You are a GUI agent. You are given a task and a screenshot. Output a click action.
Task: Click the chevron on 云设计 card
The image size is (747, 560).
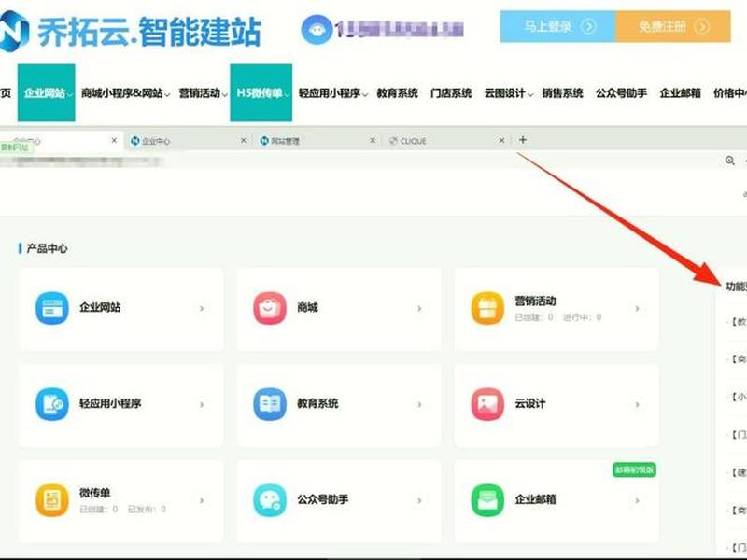(637, 405)
